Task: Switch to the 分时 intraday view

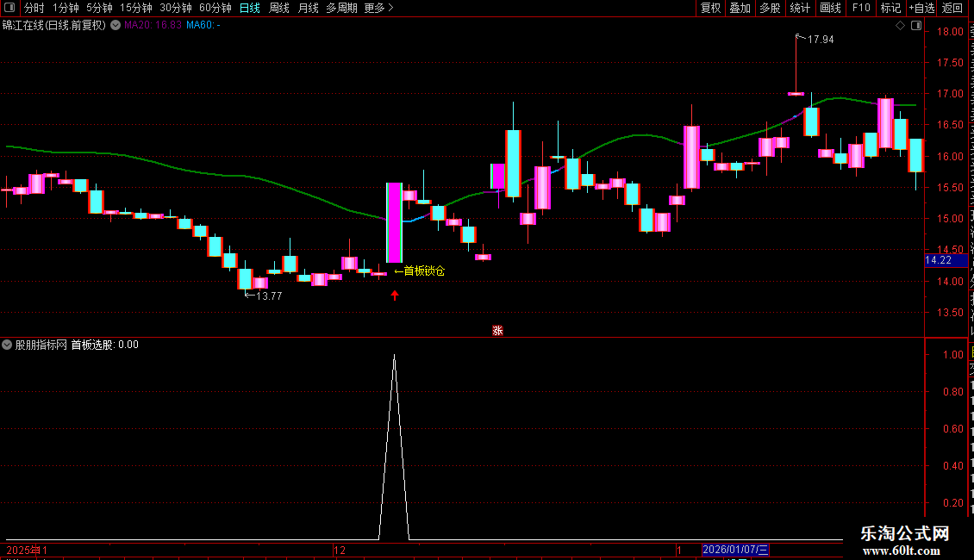Action: tap(34, 8)
